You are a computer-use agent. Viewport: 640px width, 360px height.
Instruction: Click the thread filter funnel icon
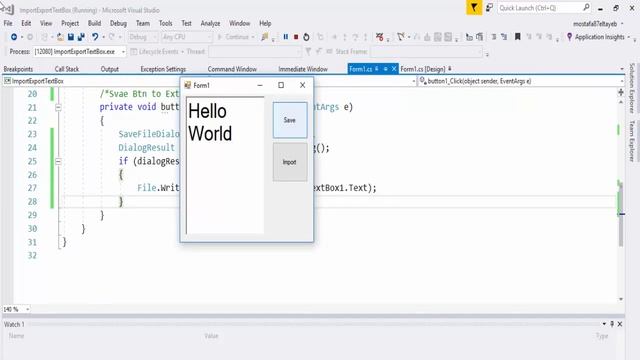tap(308, 51)
